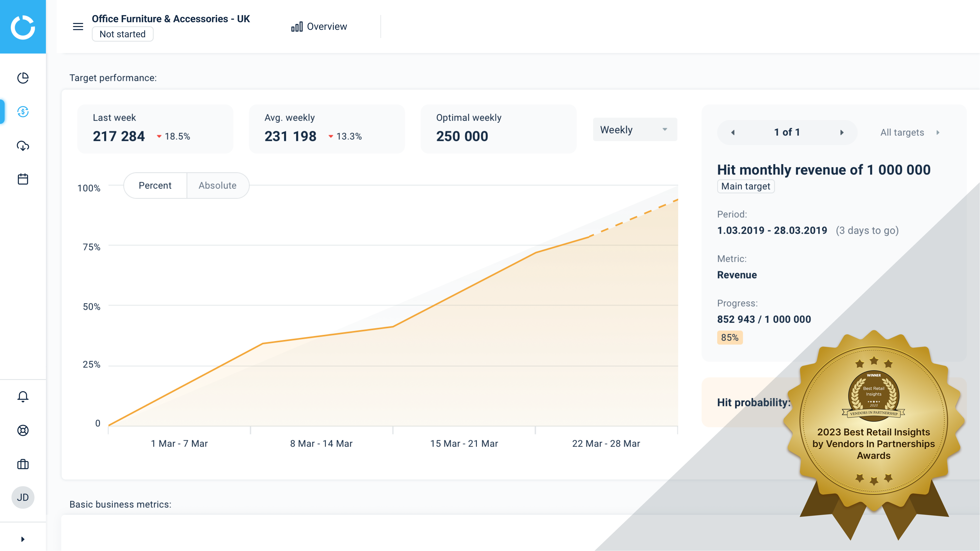This screenshot has width=980, height=551.
Task: Open the JD user avatar
Action: pyautogui.click(x=23, y=497)
